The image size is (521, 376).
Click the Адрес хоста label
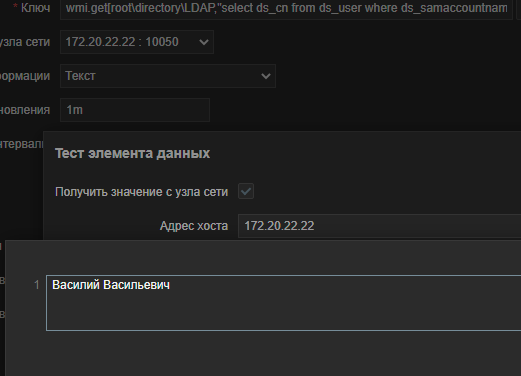[194, 226]
